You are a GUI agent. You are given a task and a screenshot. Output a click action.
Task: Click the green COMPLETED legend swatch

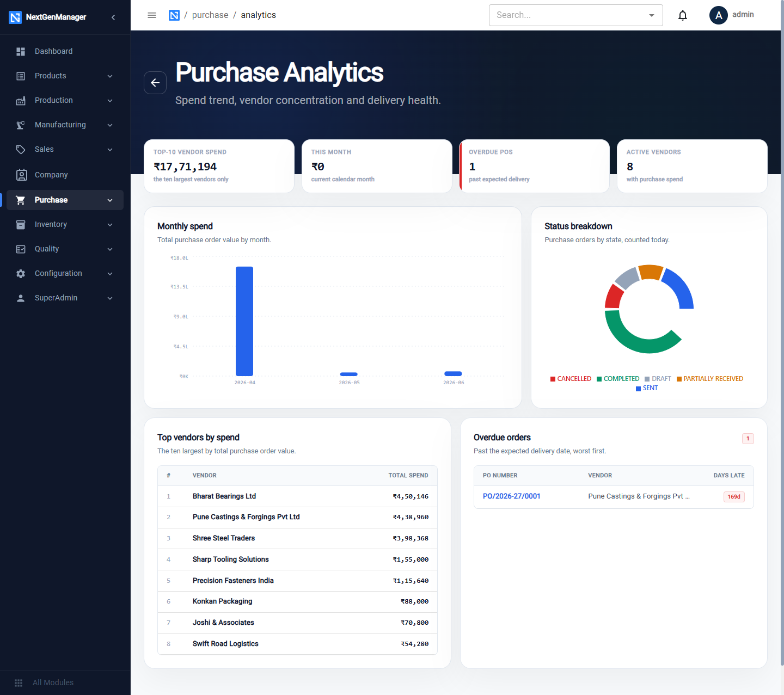tap(599, 379)
